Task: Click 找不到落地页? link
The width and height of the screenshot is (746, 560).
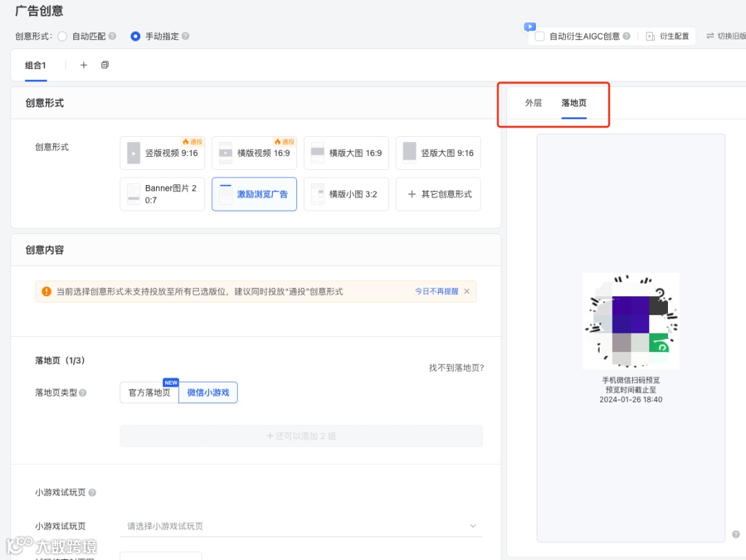Action: (457, 368)
